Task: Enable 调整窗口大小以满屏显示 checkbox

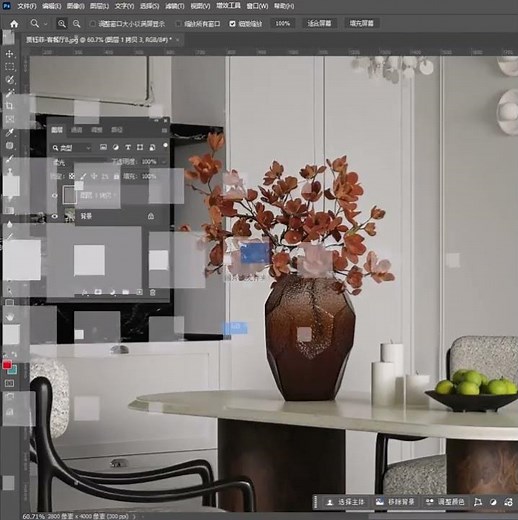Action: click(x=93, y=24)
